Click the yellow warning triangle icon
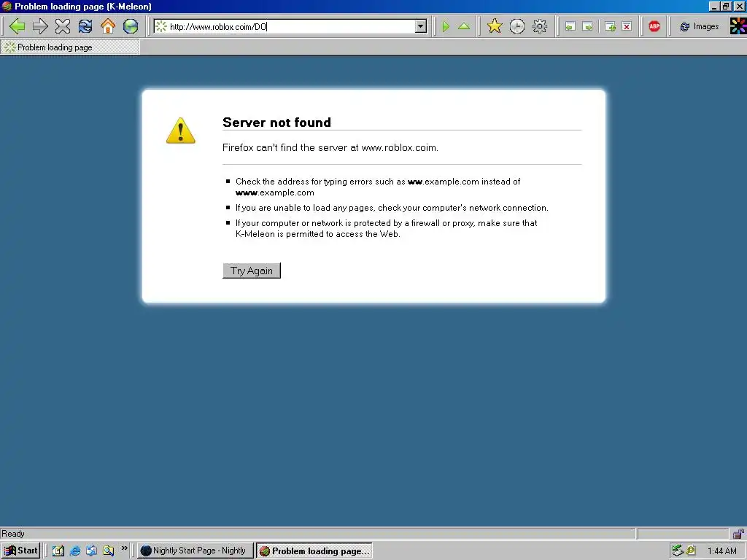This screenshot has width=747, height=560. [x=181, y=131]
